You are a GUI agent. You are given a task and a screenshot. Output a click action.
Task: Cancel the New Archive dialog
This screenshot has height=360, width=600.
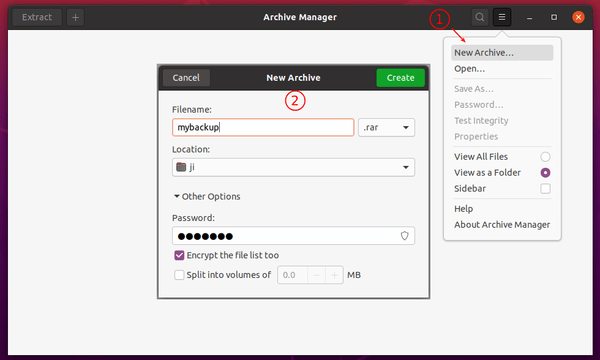(x=186, y=78)
